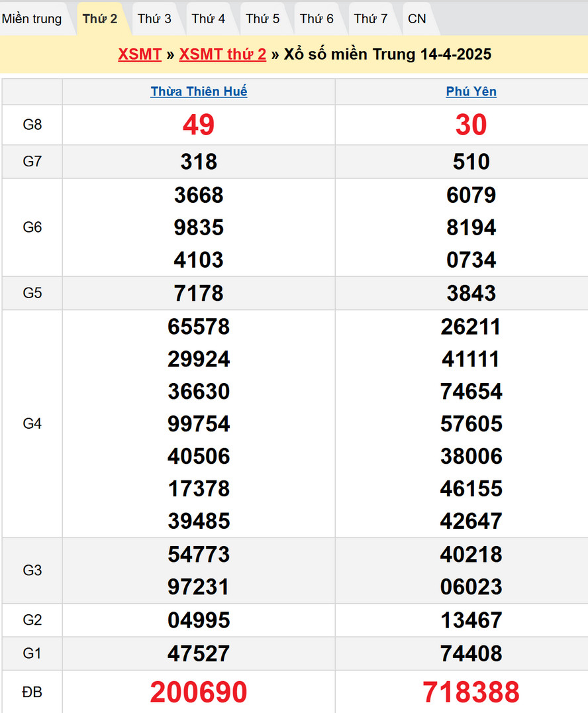Switch to the Thứ 3 tab

pos(154,19)
